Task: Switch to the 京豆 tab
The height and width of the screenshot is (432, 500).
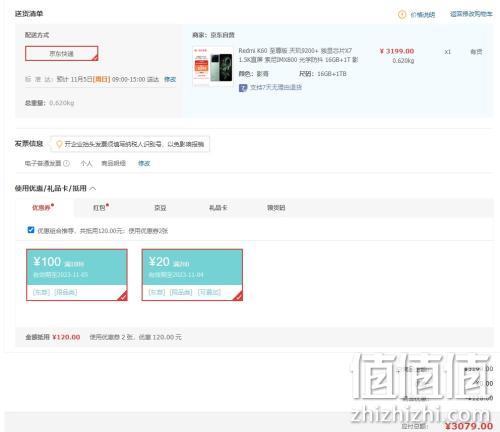Action: pyautogui.click(x=160, y=208)
